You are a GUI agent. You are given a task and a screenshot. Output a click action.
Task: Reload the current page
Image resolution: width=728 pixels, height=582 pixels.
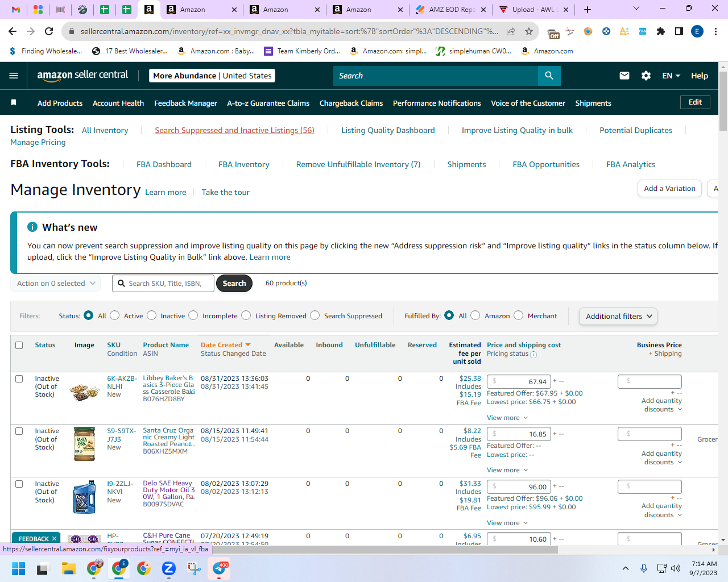(x=49, y=31)
